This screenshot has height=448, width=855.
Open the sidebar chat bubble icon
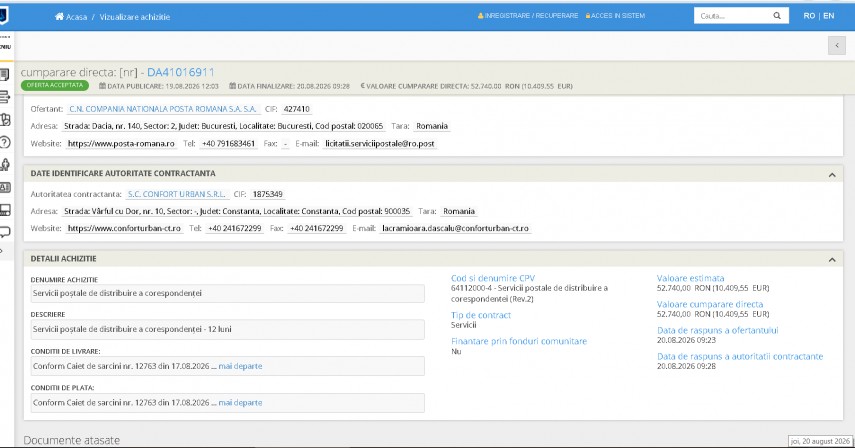point(5,232)
